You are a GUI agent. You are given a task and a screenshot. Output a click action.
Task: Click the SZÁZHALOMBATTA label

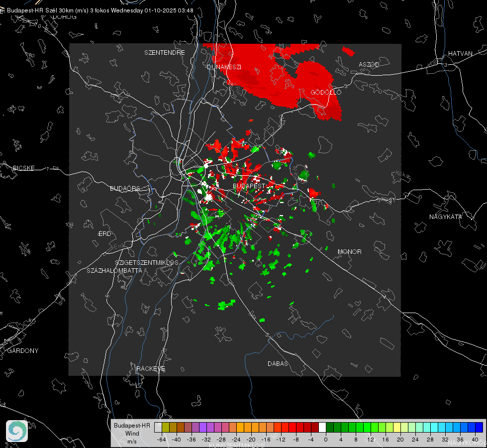[114, 270]
